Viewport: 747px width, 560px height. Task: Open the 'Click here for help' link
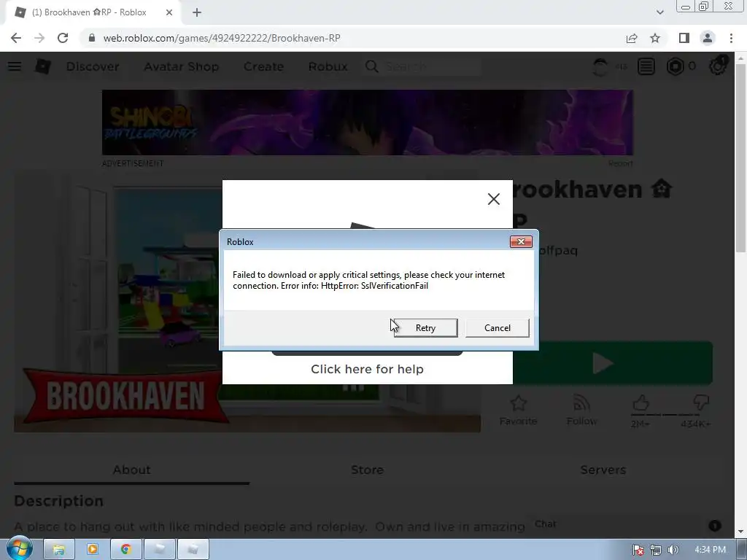point(367,369)
